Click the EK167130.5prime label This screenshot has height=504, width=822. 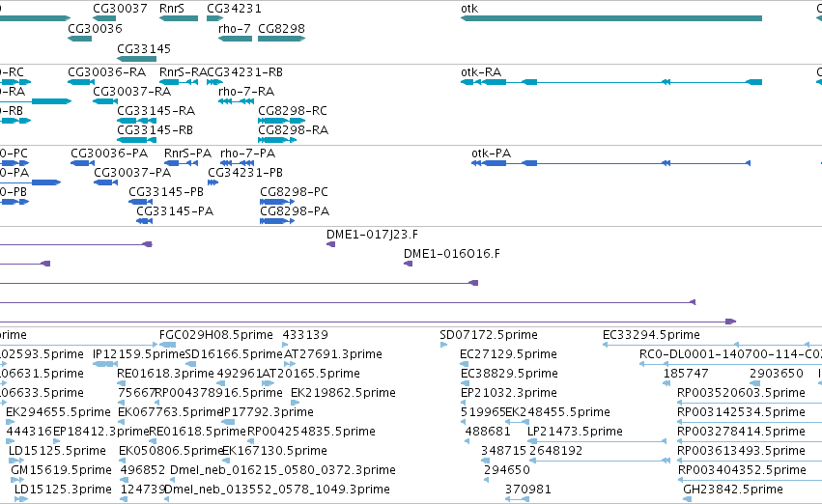(274, 451)
